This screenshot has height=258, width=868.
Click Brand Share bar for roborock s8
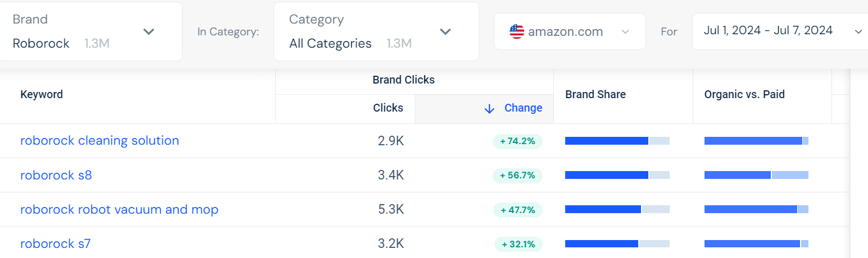click(617, 176)
